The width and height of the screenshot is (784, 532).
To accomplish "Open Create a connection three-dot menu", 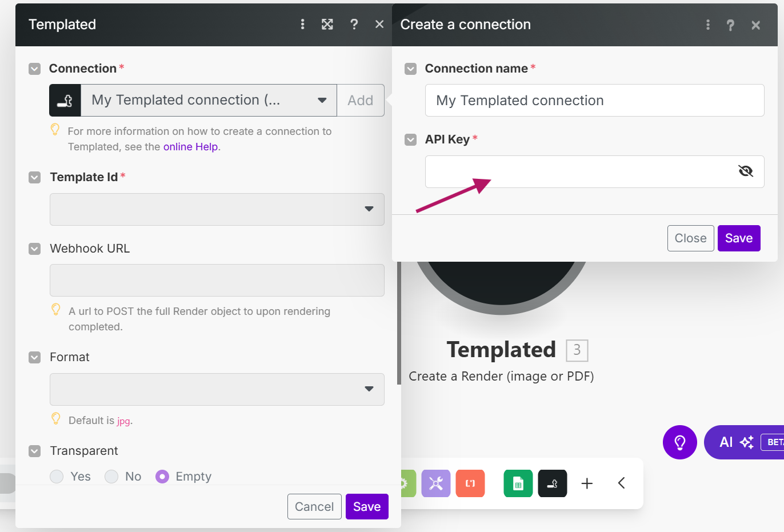I will click(707, 25).
